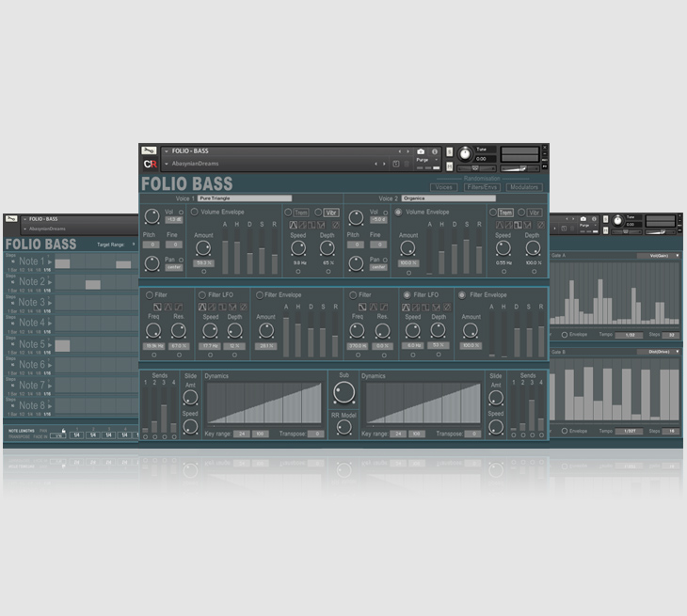Open the info icon beside the camera
687x616 pixels.
pos(435,151)
